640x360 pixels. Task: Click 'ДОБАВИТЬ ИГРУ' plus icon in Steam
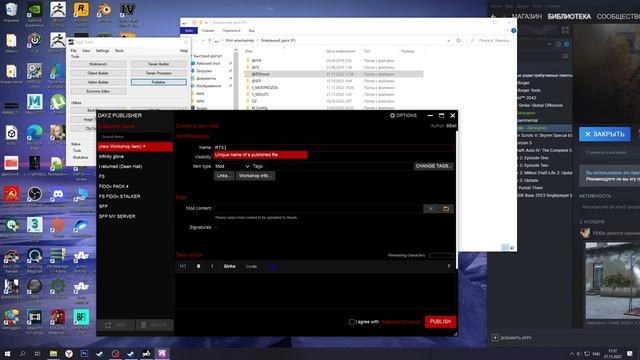tap(495, 338)
